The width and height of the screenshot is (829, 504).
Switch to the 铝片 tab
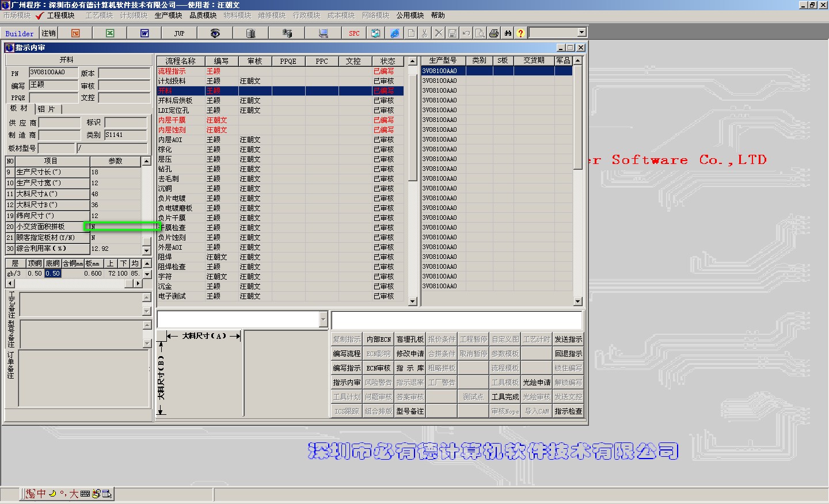tap(47, 109)
